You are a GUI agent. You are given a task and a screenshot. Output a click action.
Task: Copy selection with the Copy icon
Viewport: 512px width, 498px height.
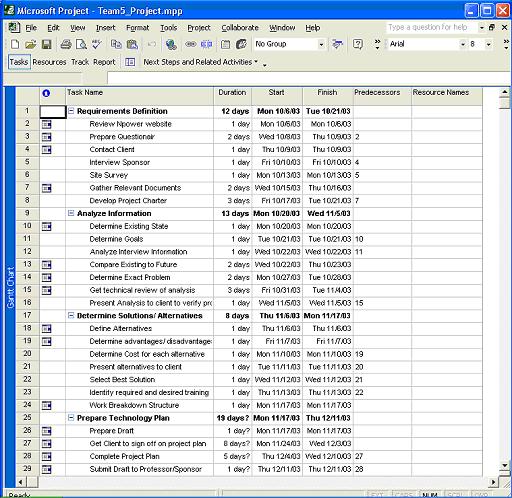[116, 44]
